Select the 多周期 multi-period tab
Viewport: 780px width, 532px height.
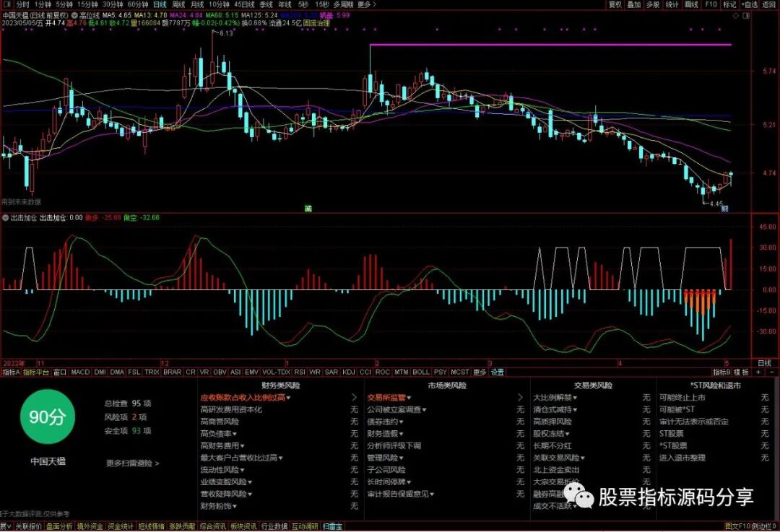pos(343,4)
